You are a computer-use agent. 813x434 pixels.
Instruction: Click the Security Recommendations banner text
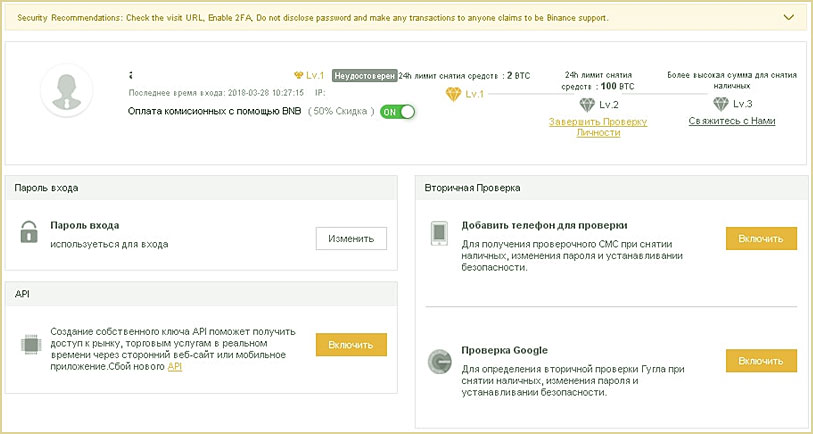(313, 18)
